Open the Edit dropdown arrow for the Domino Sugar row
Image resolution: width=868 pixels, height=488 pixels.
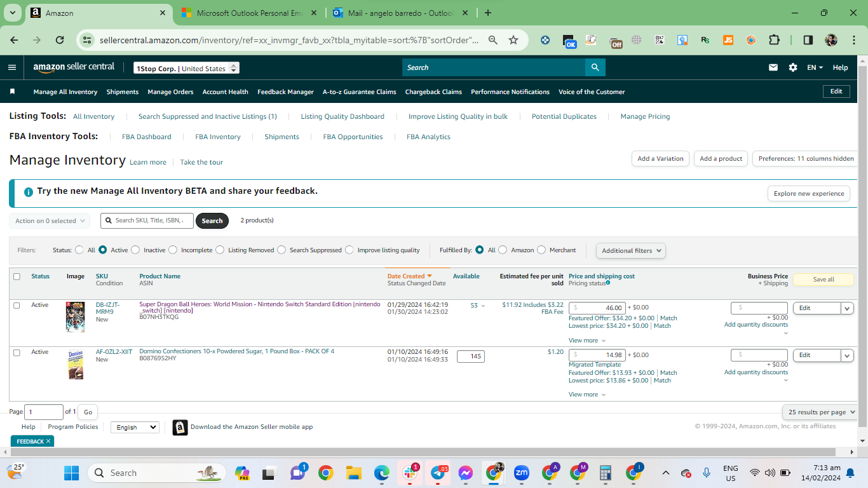(847, 355)
